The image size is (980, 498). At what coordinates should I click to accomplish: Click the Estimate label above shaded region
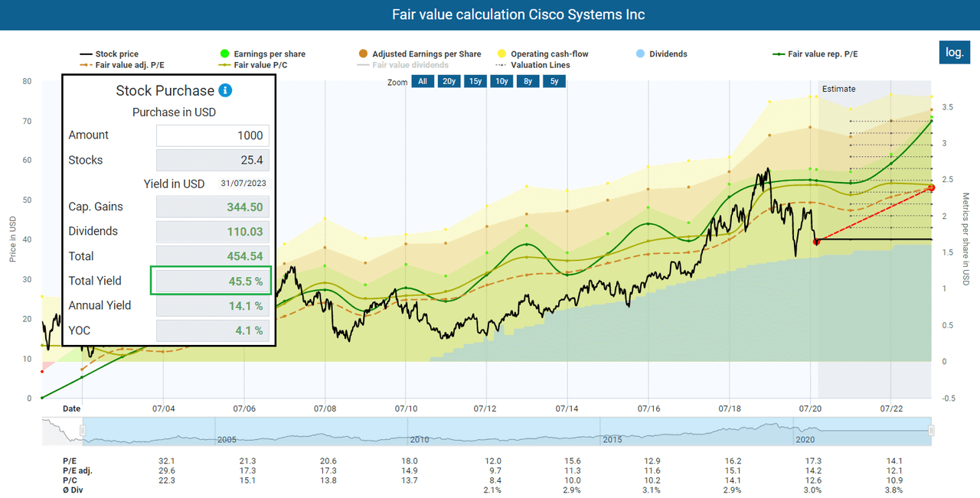(x=839, y=89)
